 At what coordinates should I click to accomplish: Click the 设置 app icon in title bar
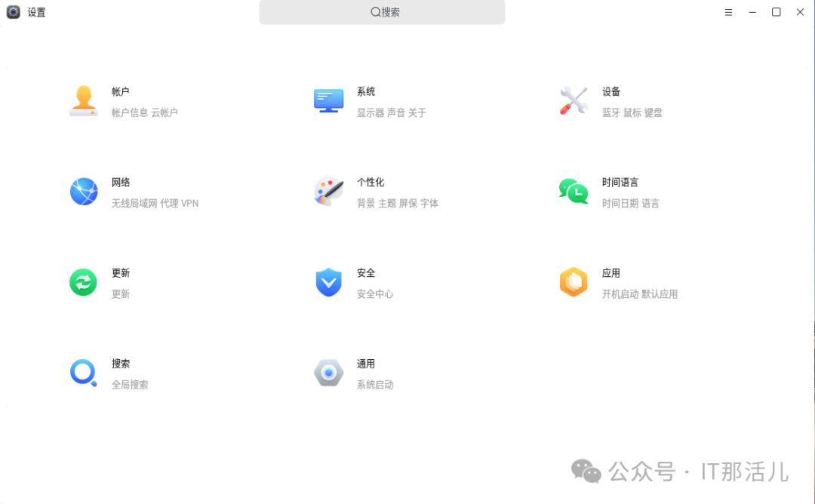tap(13, 12)
